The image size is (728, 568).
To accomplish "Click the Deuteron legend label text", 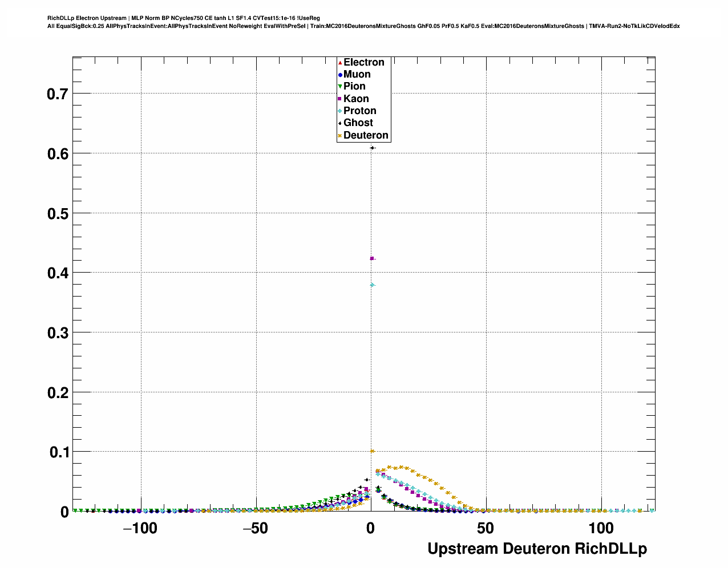I will point(366,136).
